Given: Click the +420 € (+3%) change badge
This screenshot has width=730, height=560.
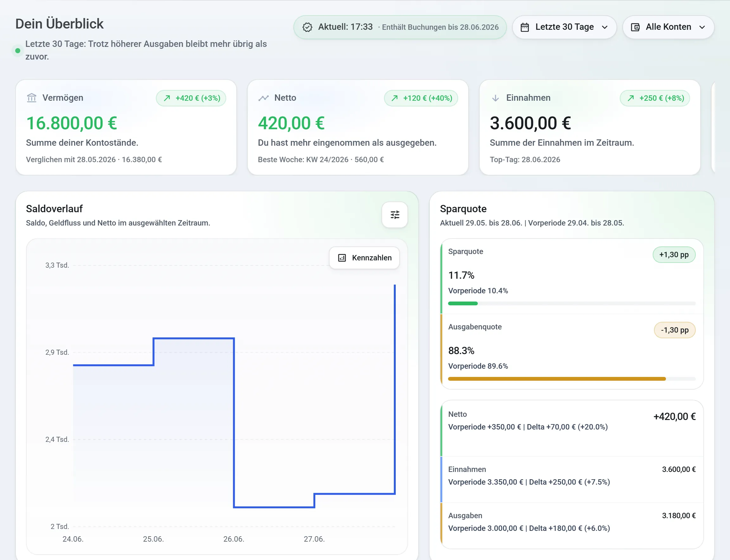Looking at the screenshot, I should [x=191, y=98].
